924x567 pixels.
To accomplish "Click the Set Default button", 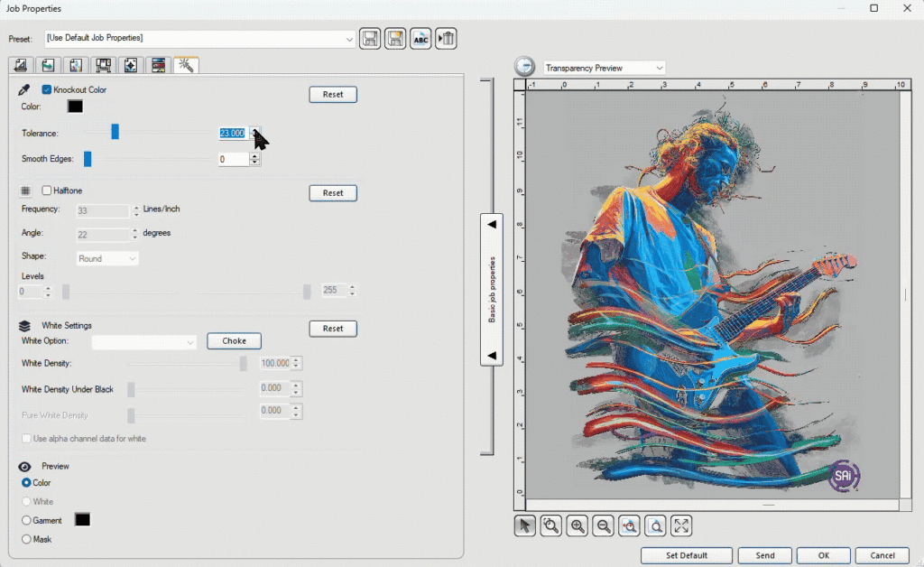I will (686, 555).
